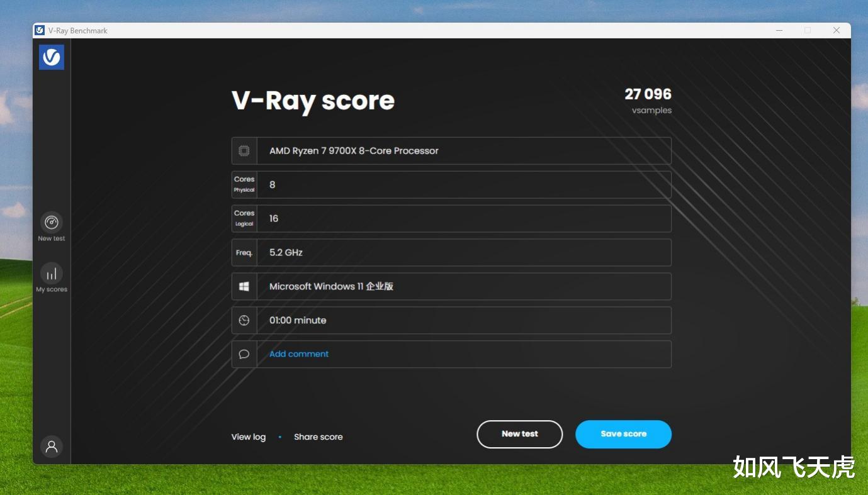Click the logical cores value 16

(x=274, y=218)
